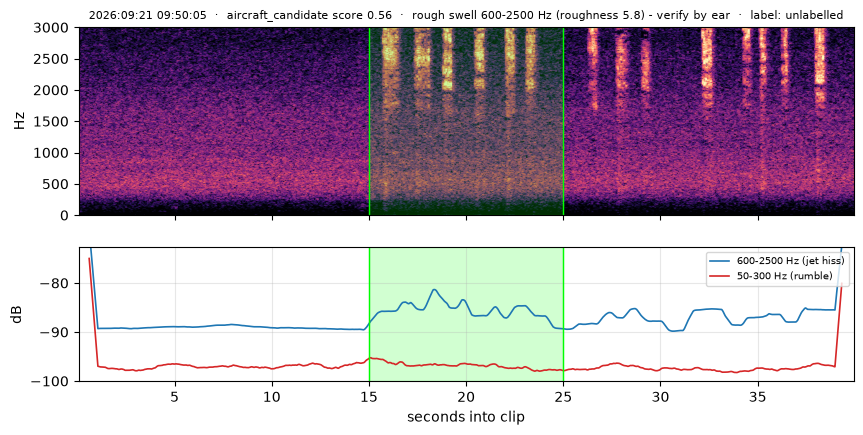Screen dimensions: 863x435
Task: Click the 30 seconds x-axis tick label
Action: (x=660, y=396)
